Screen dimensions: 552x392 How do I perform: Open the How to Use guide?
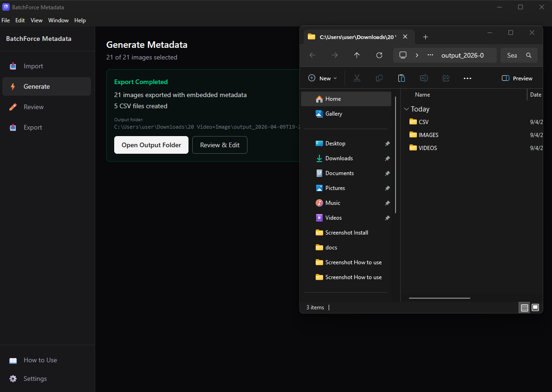[40, 360]
